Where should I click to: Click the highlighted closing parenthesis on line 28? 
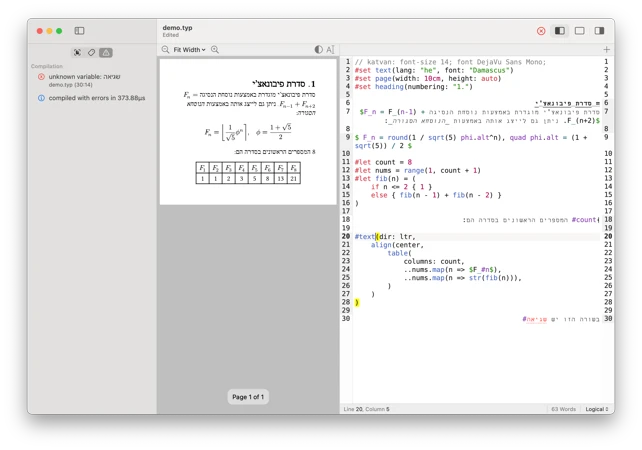pyautogui.click(x=357, y=302)
